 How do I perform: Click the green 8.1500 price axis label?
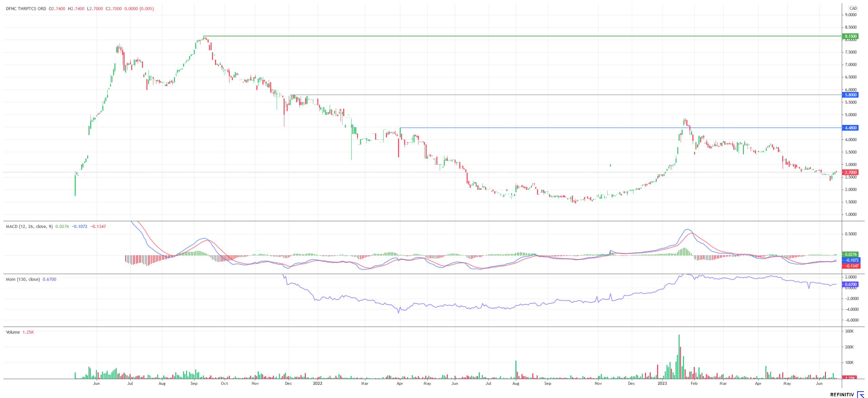[x=850, y=36]
